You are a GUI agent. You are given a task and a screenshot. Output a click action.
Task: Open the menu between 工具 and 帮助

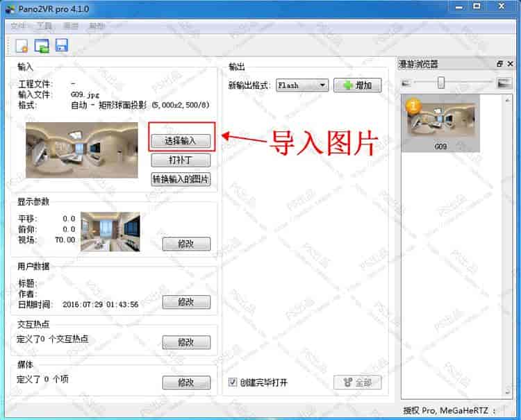pyautogui.click(x=71, y=26)
